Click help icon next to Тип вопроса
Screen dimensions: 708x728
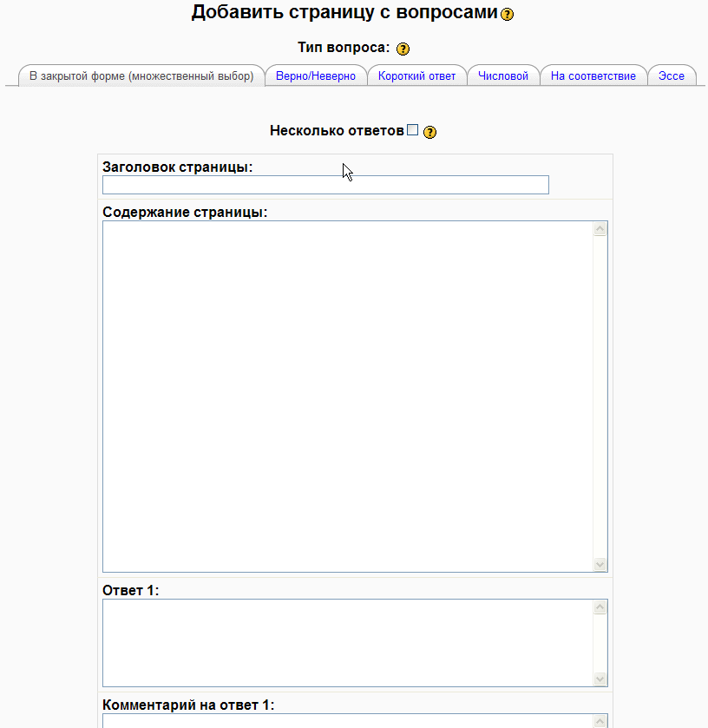[403, 49]
